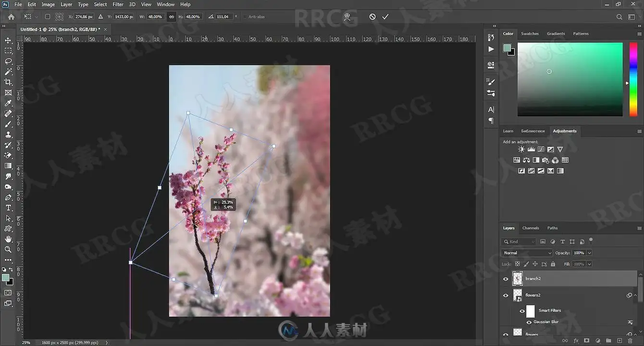Delete the layer with the trash icon
Screen dimensions: 644x346
point(630,341)
